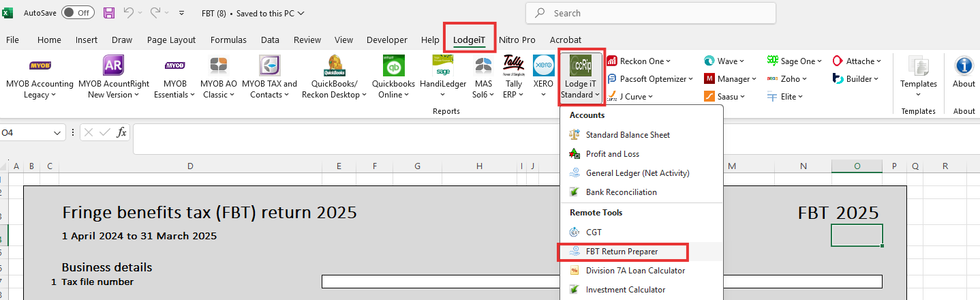Screen dimensions: 980x300
Task: Select Standard Balance Sheet menu item
Action: click(641, 135)
